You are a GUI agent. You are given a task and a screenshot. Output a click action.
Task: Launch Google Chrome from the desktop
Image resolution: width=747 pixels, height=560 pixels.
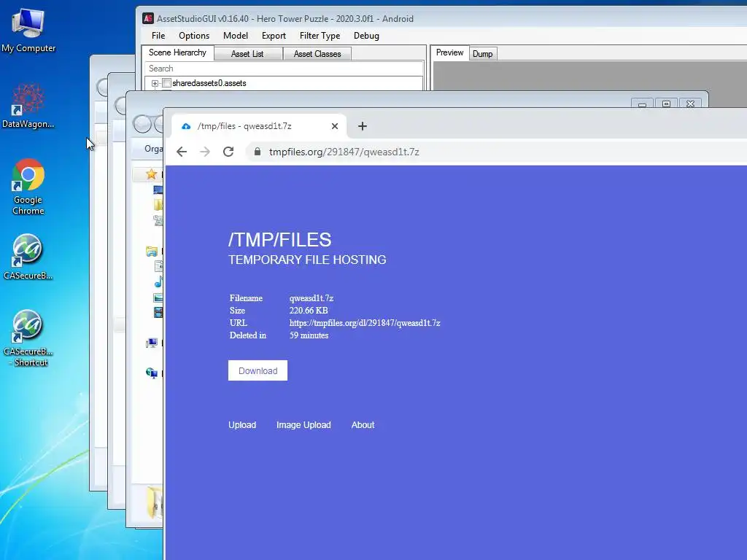coord(28,186)
